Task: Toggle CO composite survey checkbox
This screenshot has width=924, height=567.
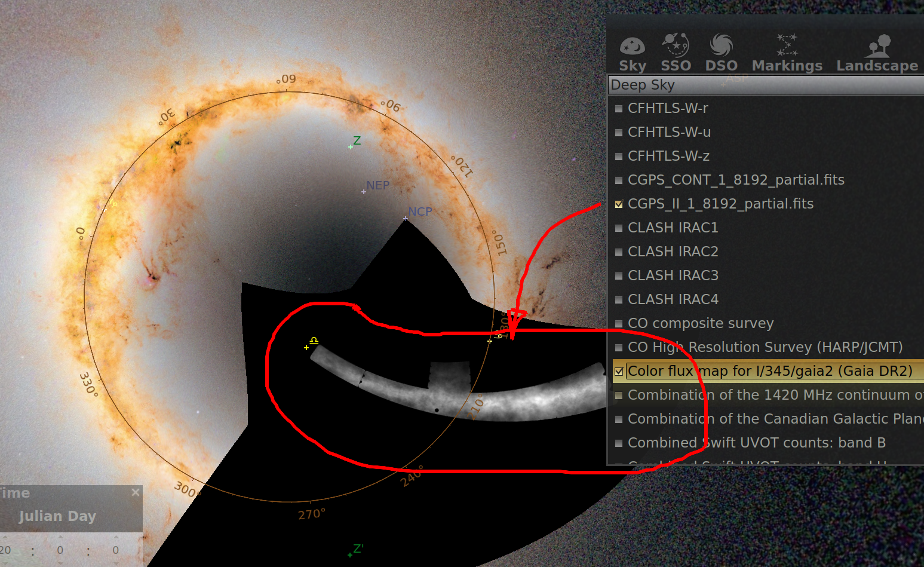Action: pos(619,324)
